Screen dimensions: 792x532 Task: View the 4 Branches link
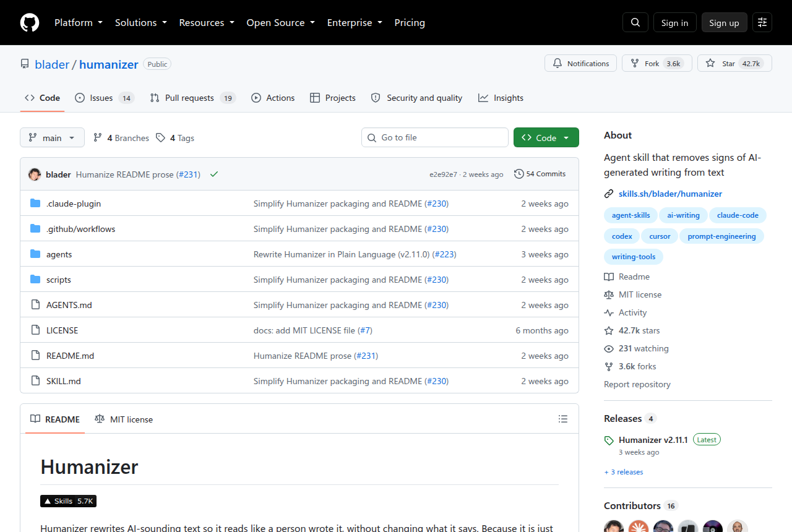point(121,138)
